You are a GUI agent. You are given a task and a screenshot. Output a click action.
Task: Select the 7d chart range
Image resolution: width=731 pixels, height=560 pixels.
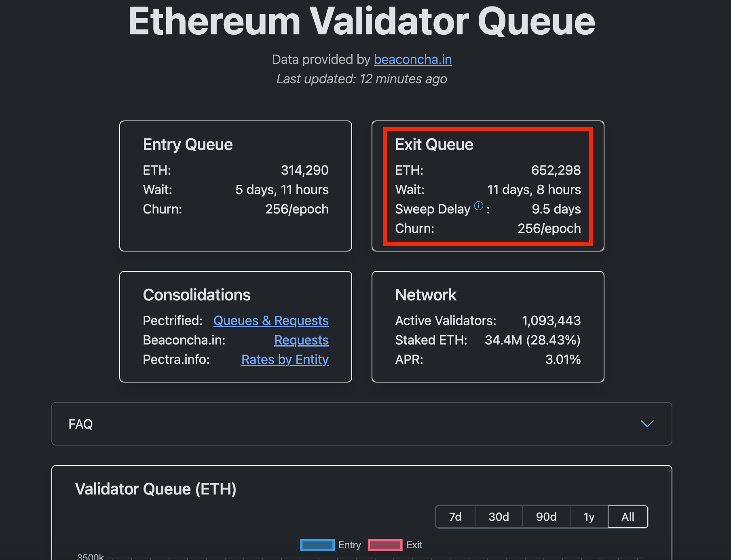455,517
